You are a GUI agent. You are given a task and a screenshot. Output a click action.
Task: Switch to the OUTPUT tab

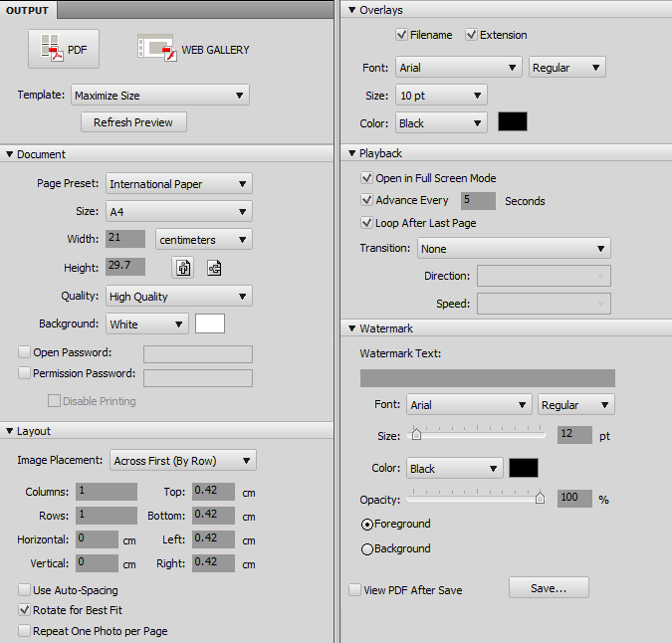(29, 10)
